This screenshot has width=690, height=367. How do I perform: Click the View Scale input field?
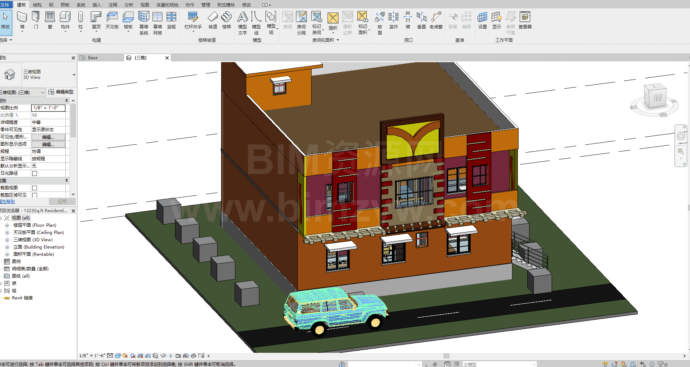(x=48, y=108)
